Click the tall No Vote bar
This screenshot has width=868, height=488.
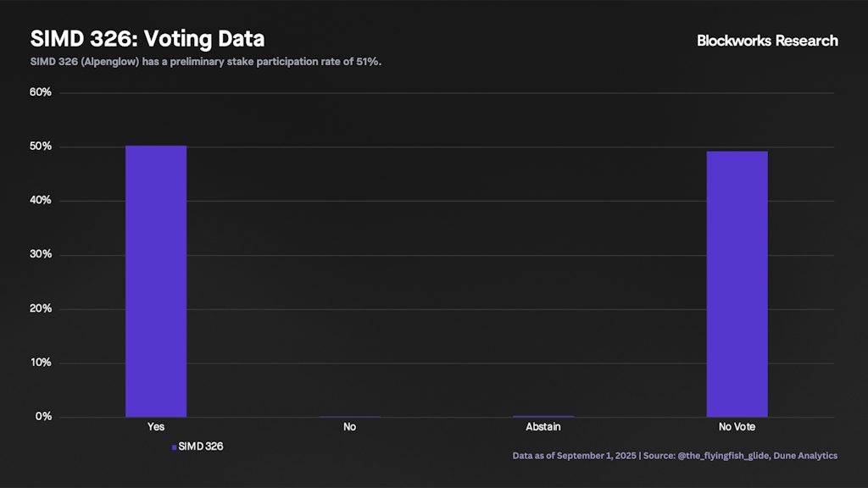tap(737, 284)
